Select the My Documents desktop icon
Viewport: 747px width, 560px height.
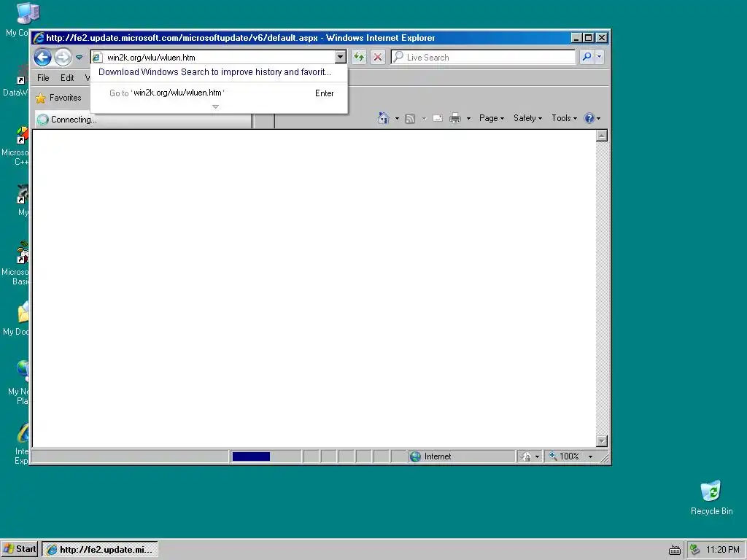[x=18, y=319]
